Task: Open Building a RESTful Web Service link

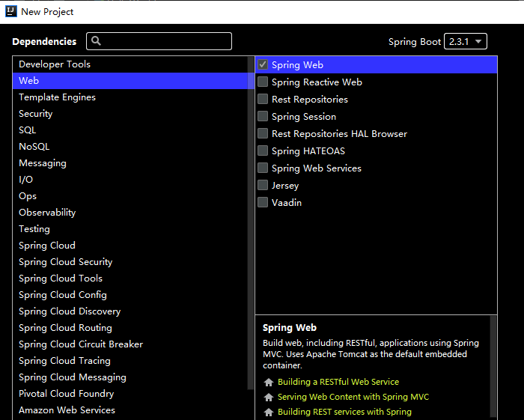Action: click(x=338, y=382)
